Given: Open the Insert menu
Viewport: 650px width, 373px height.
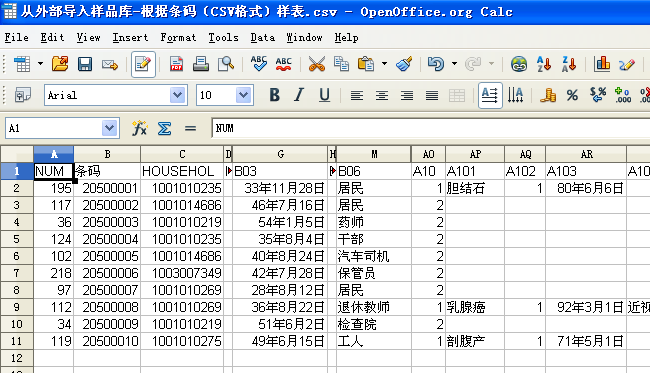Looking at the screenshot, I should point(130,38).
